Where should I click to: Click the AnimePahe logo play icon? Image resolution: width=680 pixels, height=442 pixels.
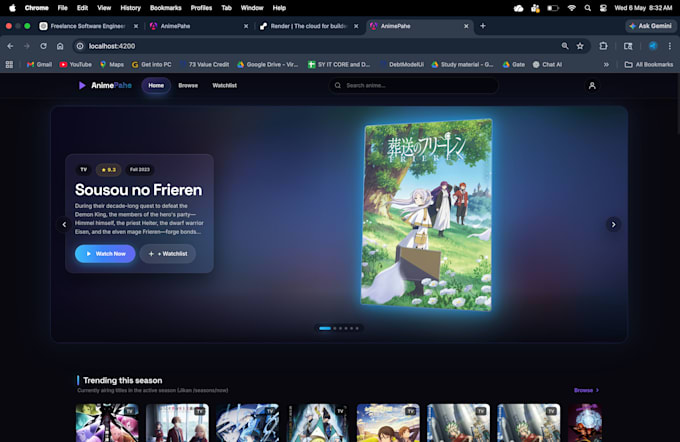pyautogui.click(x=82, y=85)
